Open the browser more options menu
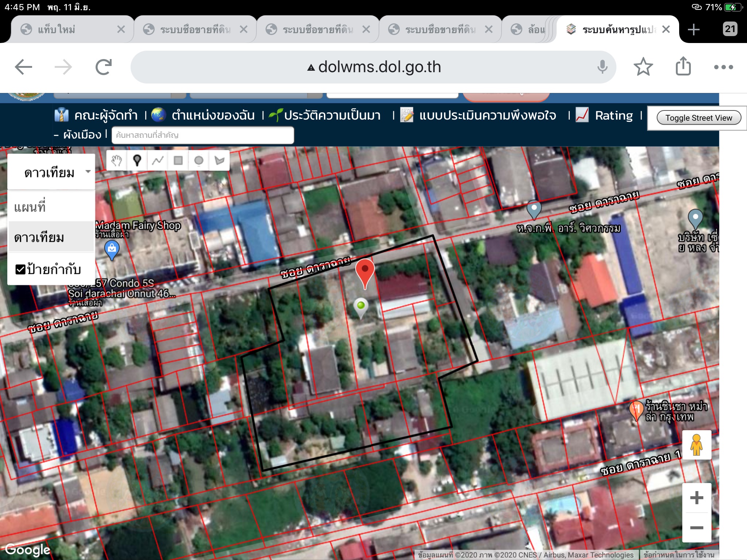Image resolution: width=747 pixels, height=560 pixels. click(723, 67)
